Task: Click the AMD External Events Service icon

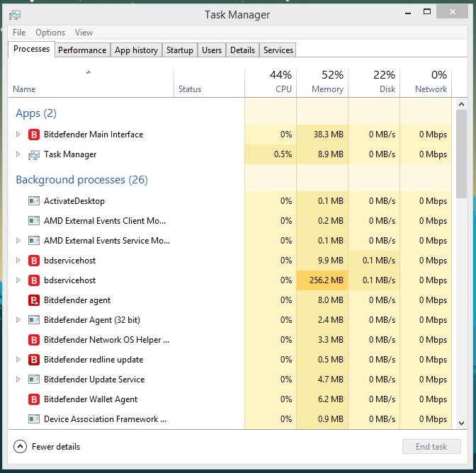Action: coord(34,241)
